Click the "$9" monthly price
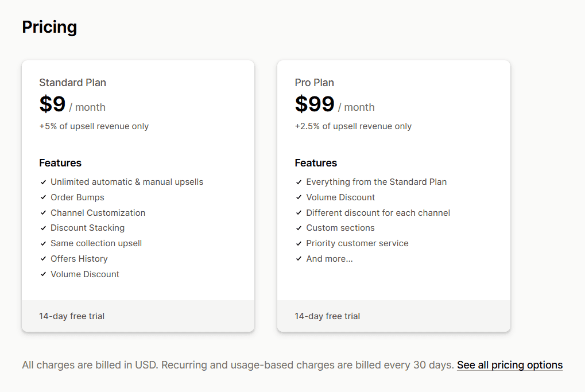The height and width of the screenshot is (392, 585). click(52, 104)
